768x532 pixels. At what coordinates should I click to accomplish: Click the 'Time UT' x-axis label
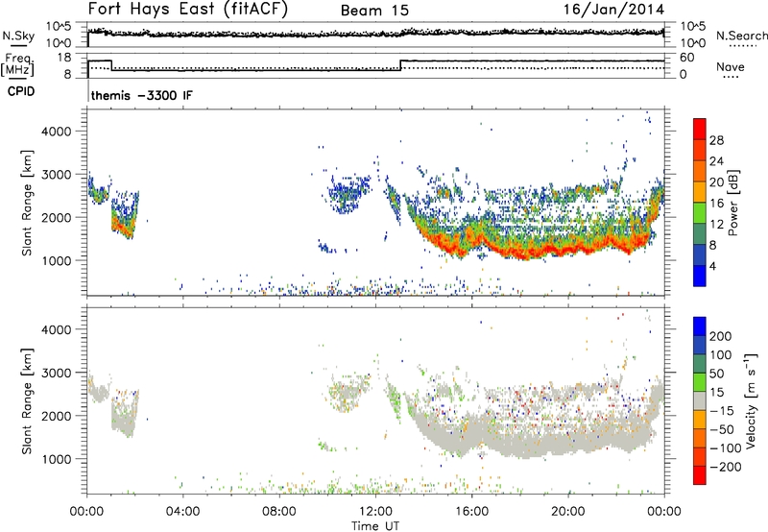375,525
